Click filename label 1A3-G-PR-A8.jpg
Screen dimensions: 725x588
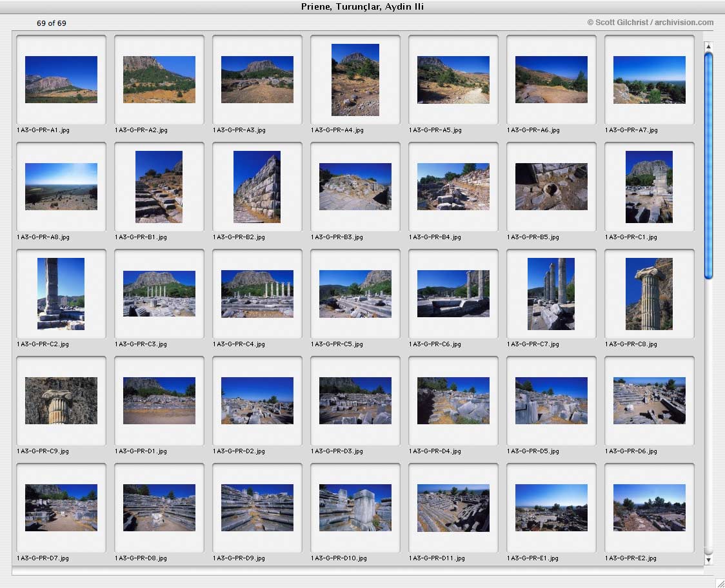coord(43,237)
